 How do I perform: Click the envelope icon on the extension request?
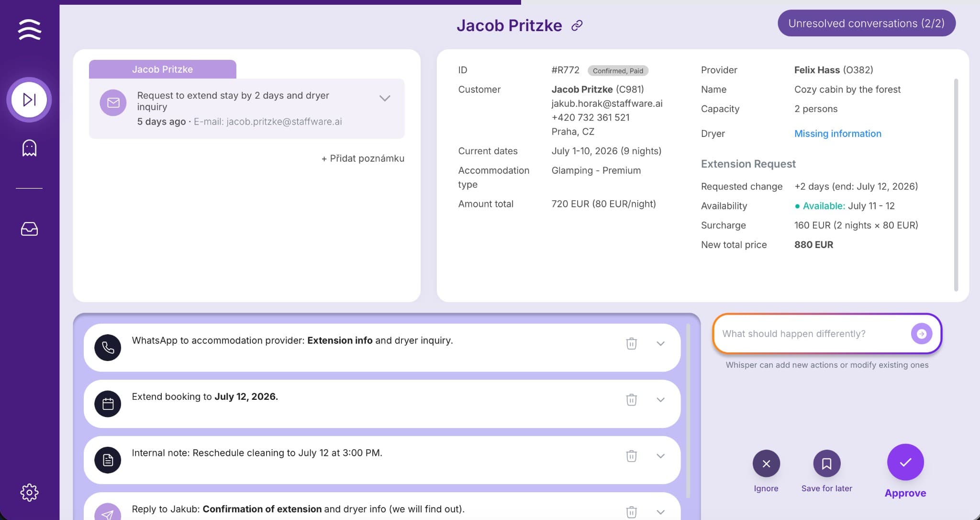[113, 102]
